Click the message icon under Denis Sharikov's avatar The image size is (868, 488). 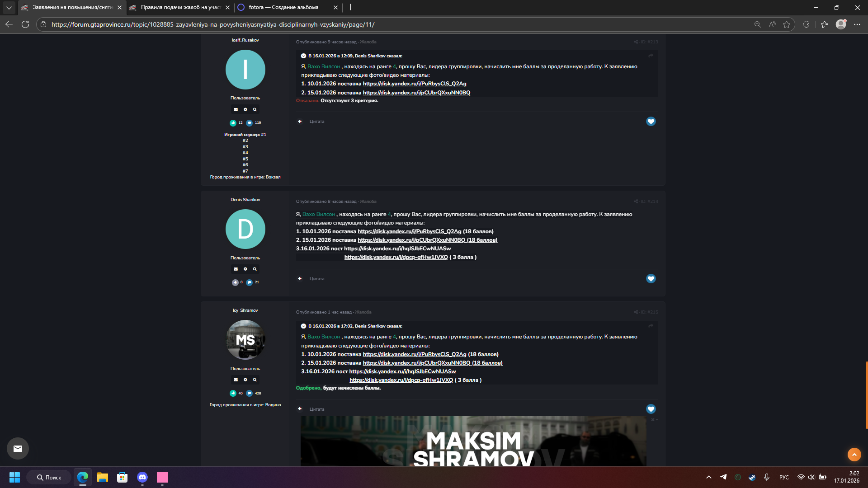pos(236,269)
